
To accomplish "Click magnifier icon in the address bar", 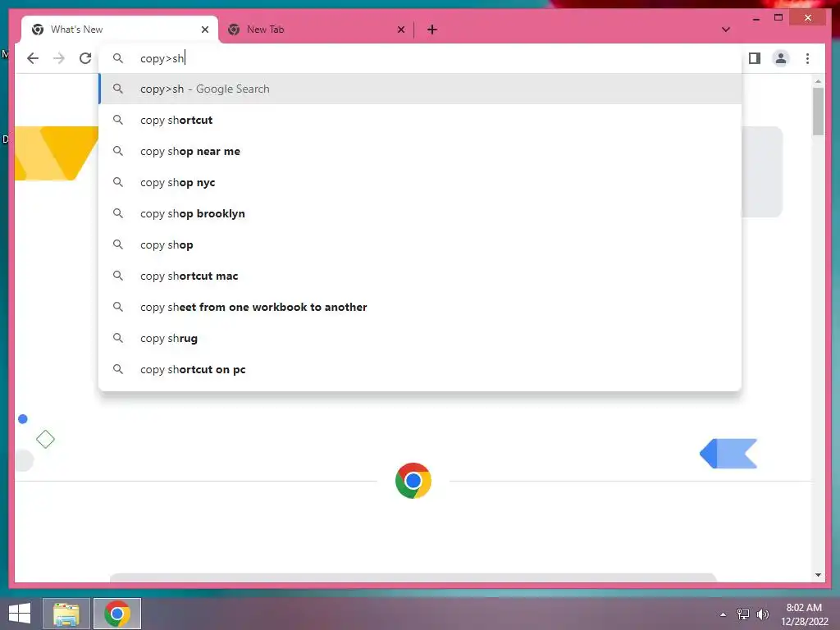I will 118,58.
